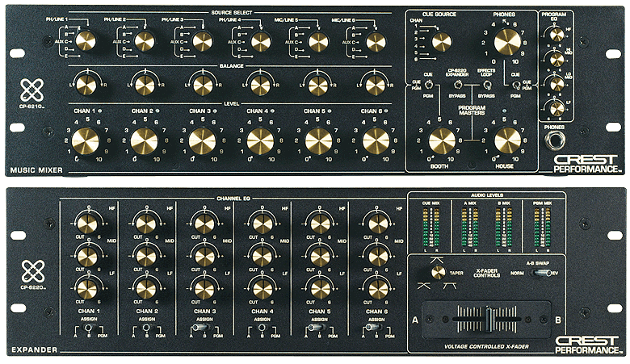Flip the CUE/PGM switch below the Phones knob
Viewport: 630px width, 364px height.
(515, 85)
